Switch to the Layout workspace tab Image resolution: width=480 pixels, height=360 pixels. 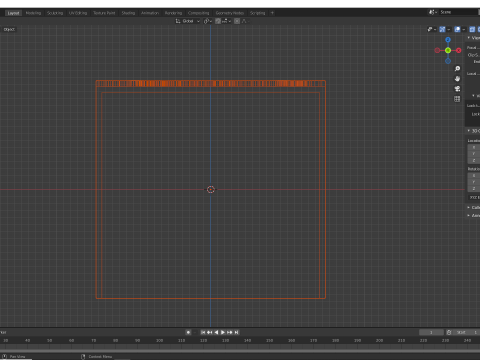13,13
